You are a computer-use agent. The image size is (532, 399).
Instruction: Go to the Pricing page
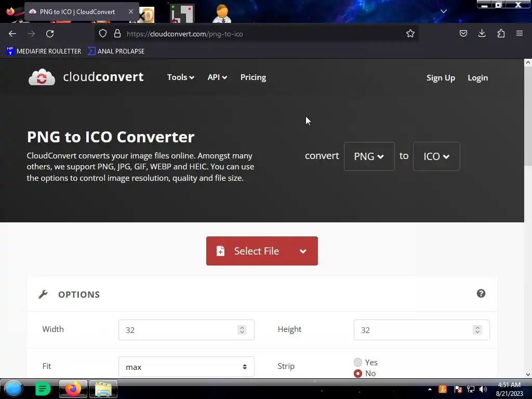[253, 77]
